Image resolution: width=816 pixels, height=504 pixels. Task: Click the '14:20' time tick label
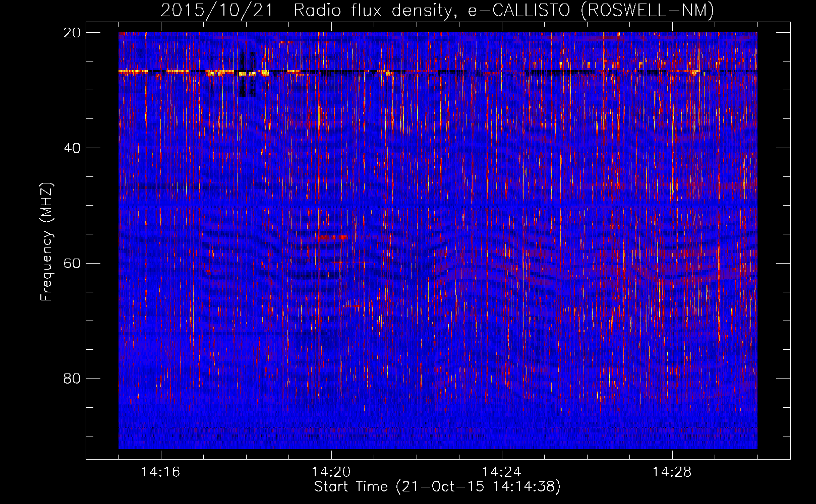[x=331, y=472]
